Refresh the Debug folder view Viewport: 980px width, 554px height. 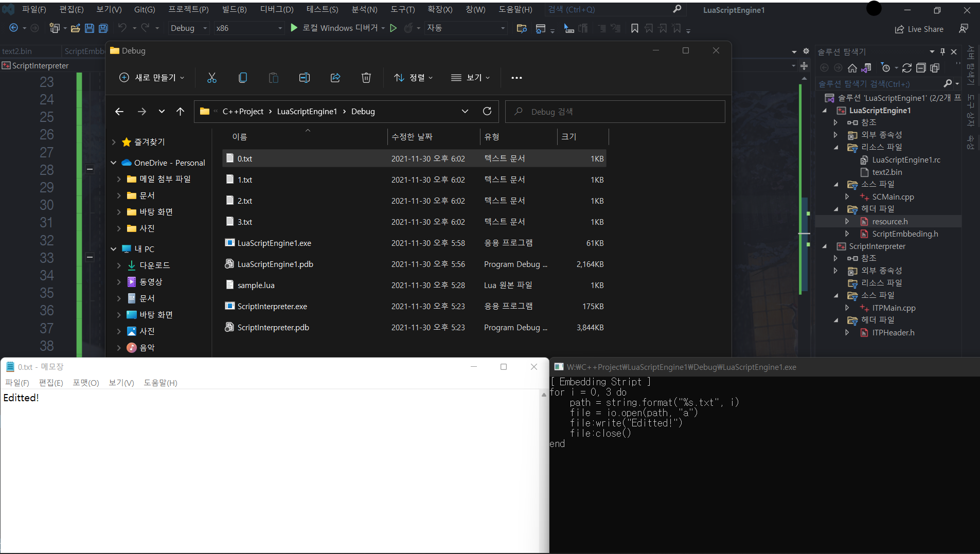pos(487,111)
